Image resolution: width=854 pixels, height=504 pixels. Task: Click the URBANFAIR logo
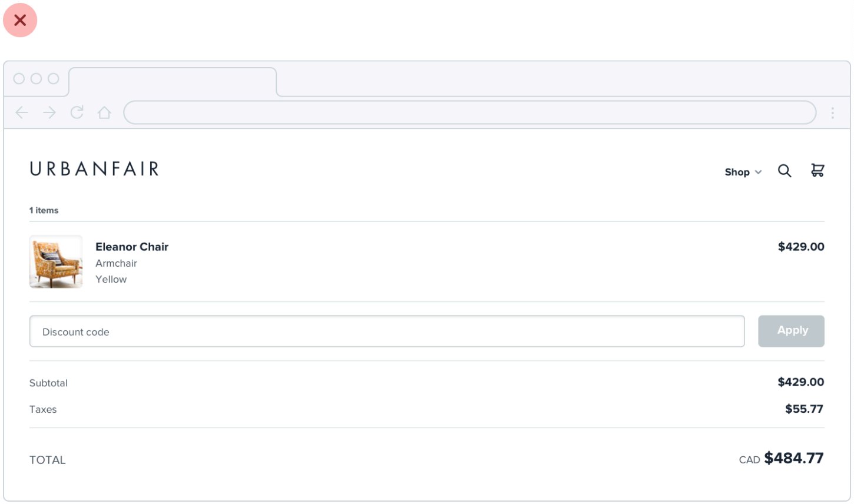(94, 170)
